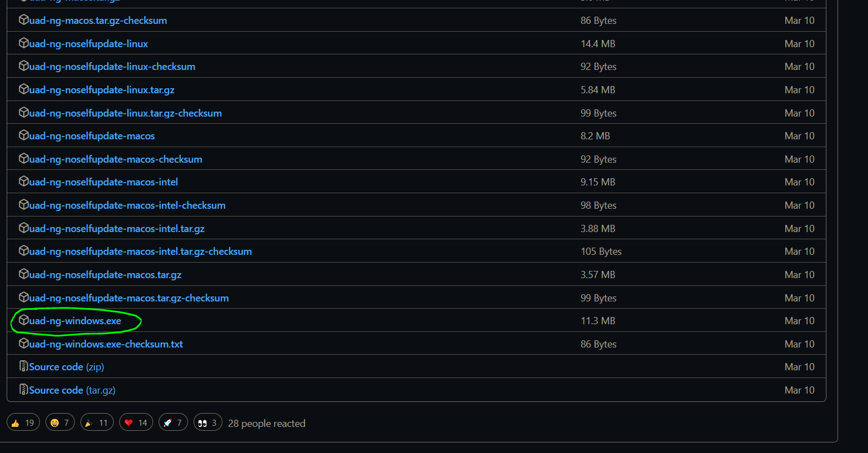Open uad-ng-noselfupdate-macos-intel-checksum link
868x453 pixels.
tap(127, 205)
